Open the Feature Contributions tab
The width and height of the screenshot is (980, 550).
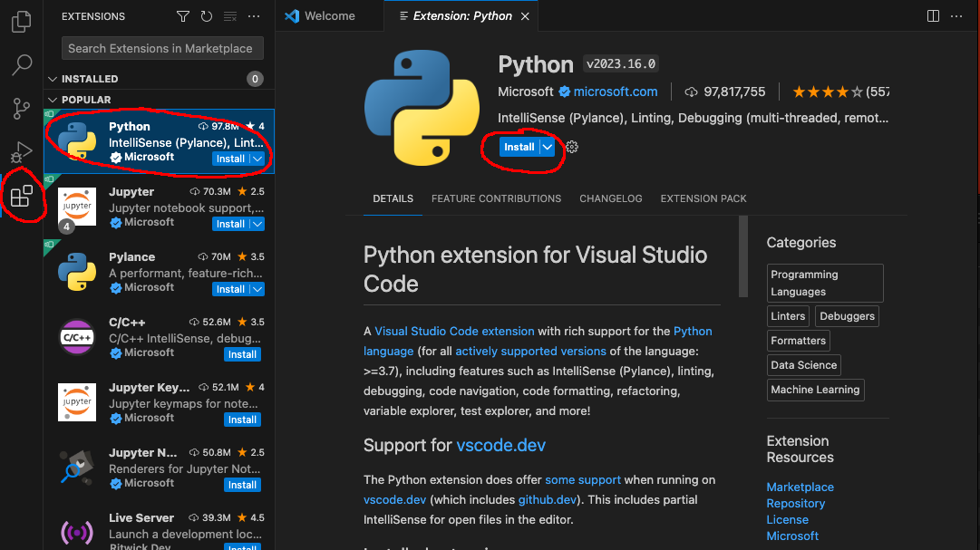(x=496, y=198)
